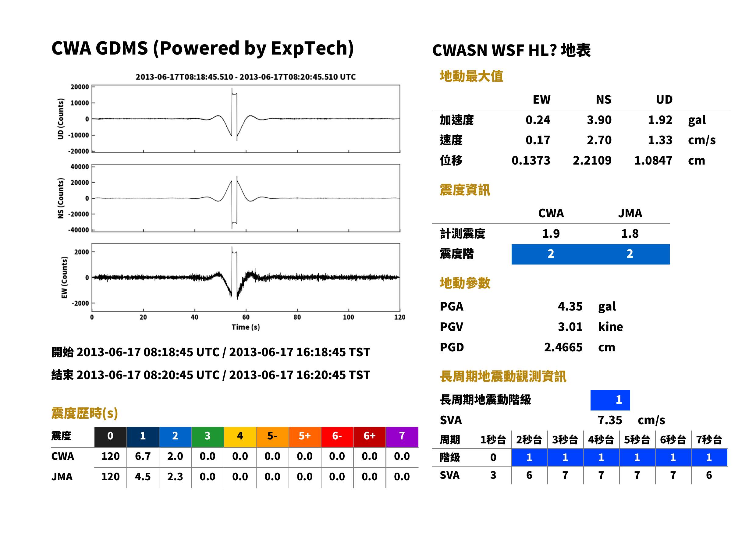Click the blue long-period level 1 box

point(610,400)
